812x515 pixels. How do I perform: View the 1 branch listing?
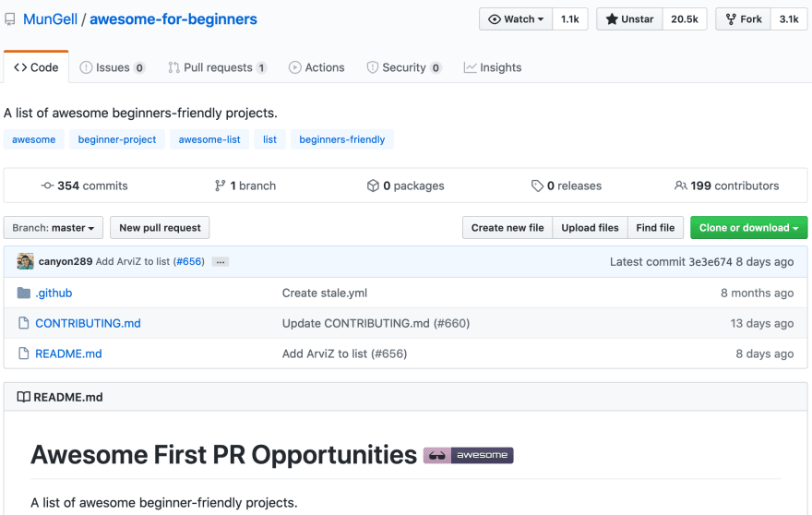click(245, 186)
